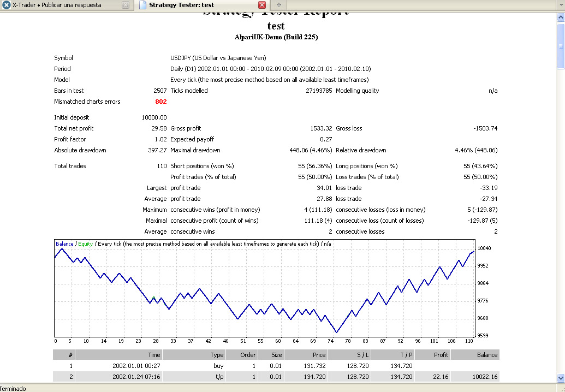Click the Balance legend label in chart
Viewport: 565px width, 392px height.
tap(64, 244)
